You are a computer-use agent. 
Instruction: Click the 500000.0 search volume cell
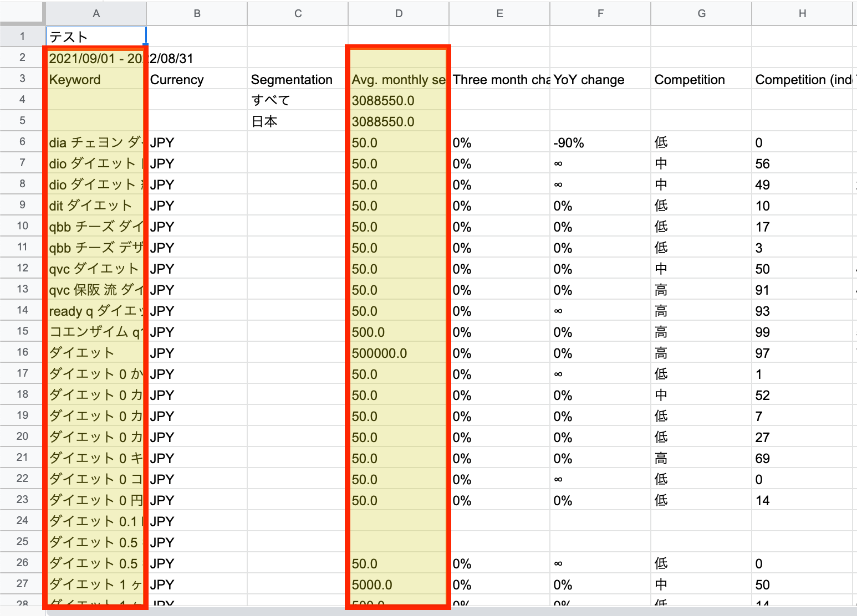pos(399,353)
